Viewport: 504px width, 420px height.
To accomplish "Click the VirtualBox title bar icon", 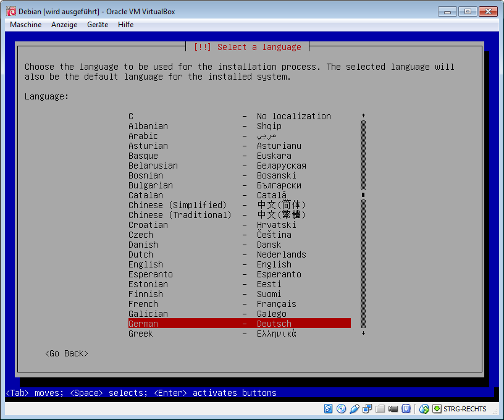I will click(11, 12).
